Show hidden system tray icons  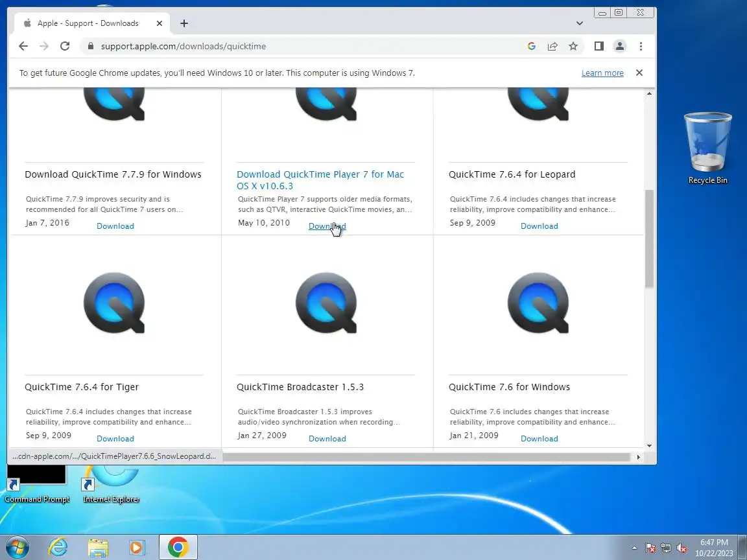pos(634,548)
